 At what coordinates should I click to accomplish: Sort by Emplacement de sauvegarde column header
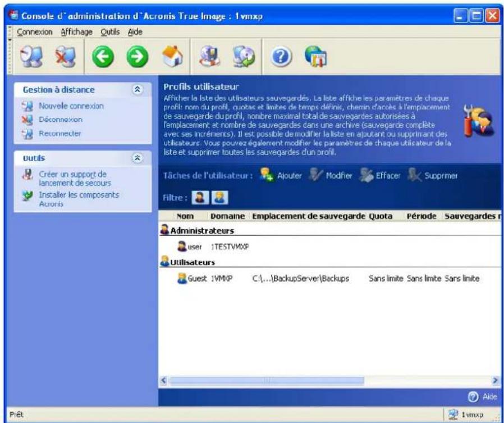click(309, 216)
